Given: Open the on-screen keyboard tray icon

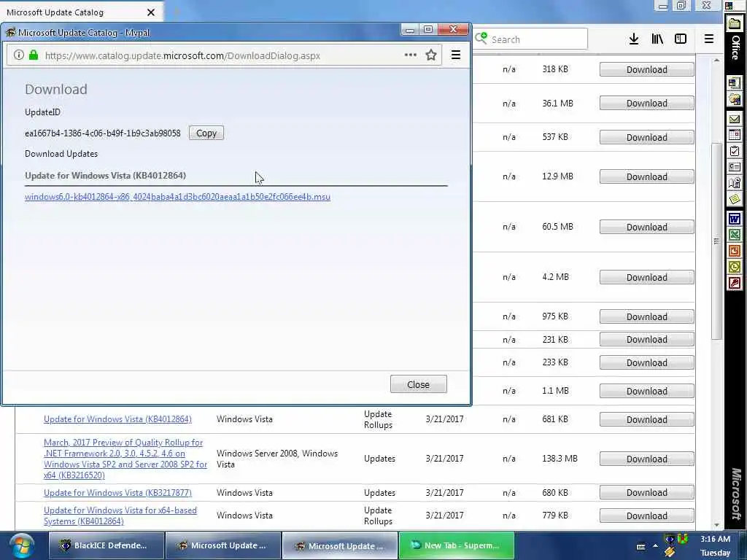Looking at the screenshot, I should tap(640, 546).
